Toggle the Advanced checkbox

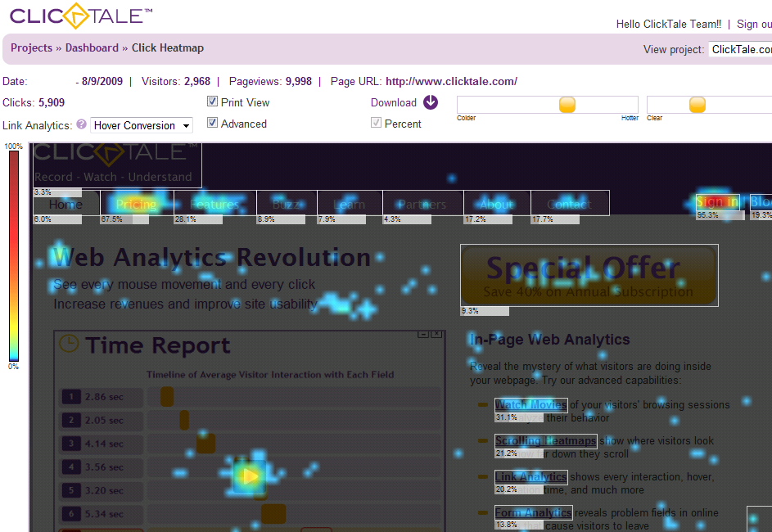(x=212, y=123)
